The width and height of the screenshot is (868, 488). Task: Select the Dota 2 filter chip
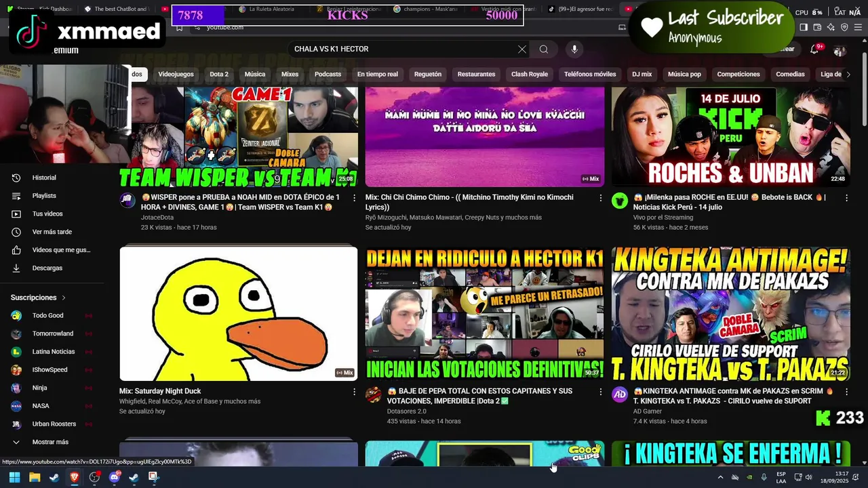coord(219,75)
